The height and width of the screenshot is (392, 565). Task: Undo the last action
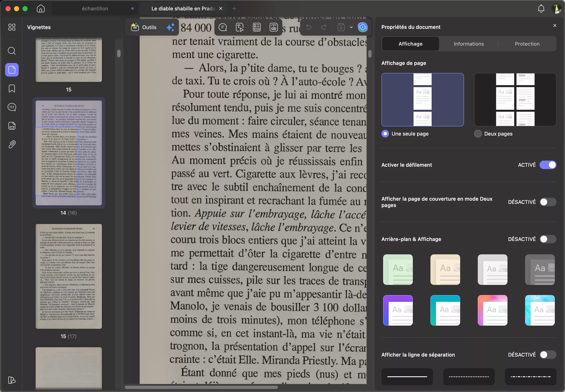tap(308, 27)
